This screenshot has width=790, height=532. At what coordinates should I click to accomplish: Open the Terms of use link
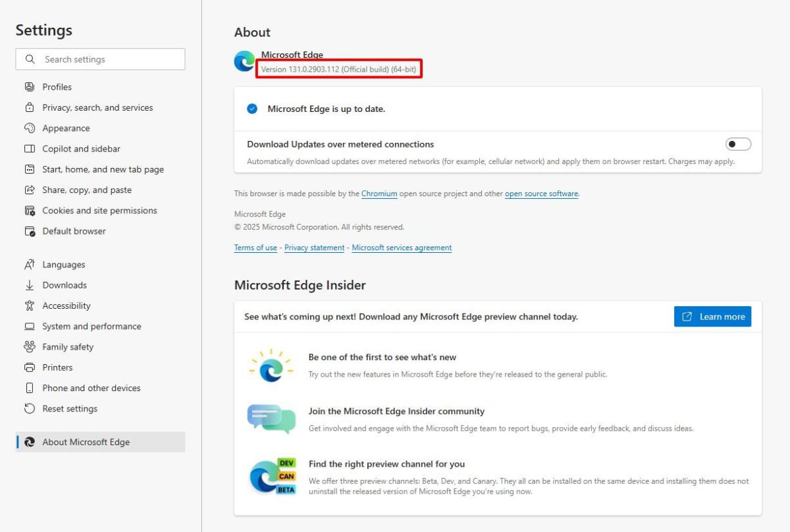255,248
